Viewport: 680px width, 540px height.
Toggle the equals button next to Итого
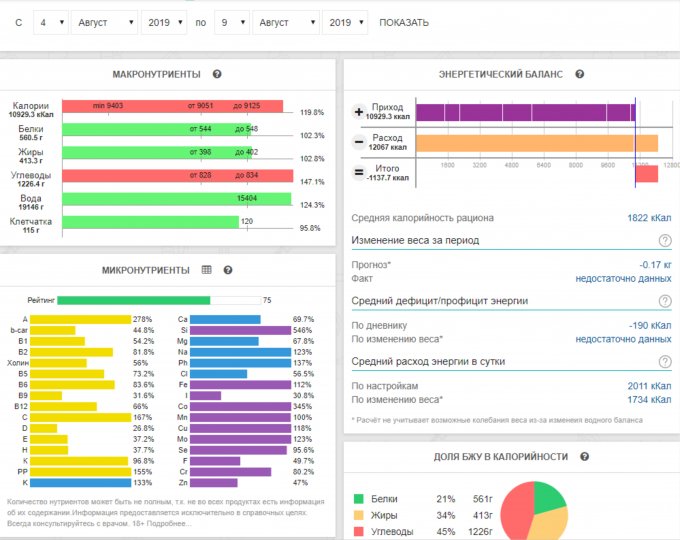point(359,173)
